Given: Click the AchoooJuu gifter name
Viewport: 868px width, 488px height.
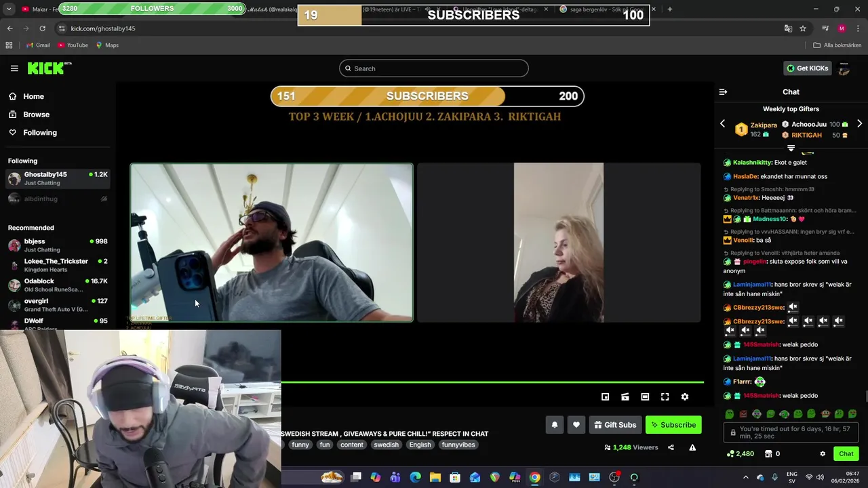Looking at the screenshot, I should 809,125.
